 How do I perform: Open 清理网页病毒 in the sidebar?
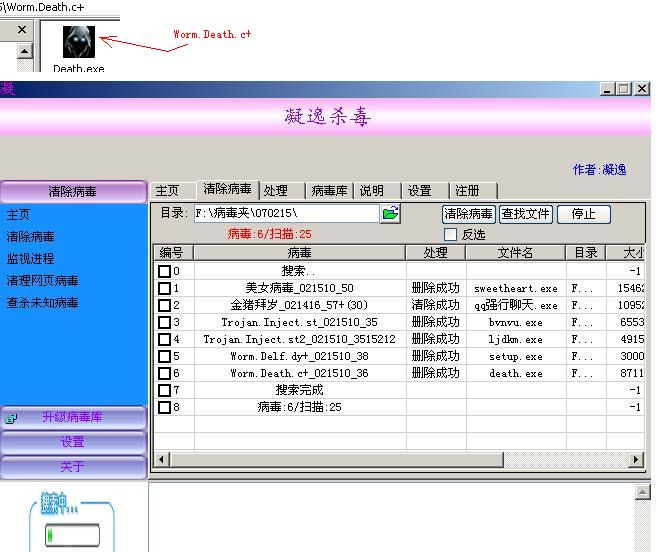tap(42, 281)
